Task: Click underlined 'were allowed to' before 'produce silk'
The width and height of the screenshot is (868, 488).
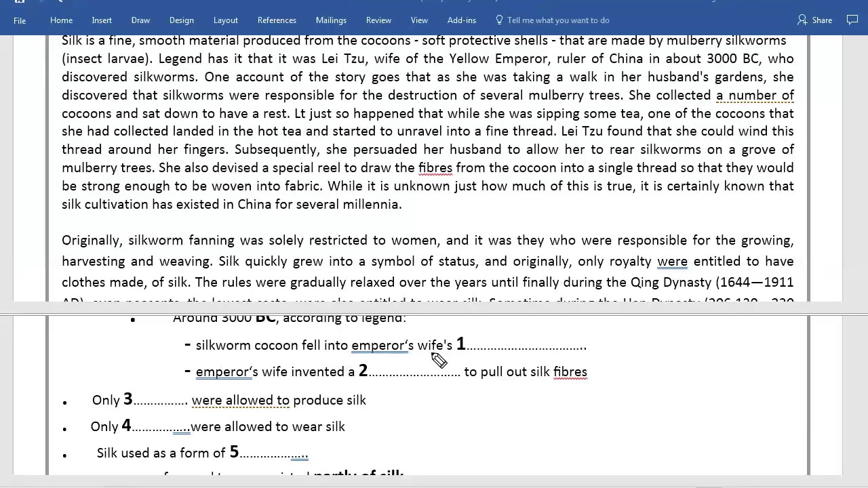Action: (x=241, y=400)
